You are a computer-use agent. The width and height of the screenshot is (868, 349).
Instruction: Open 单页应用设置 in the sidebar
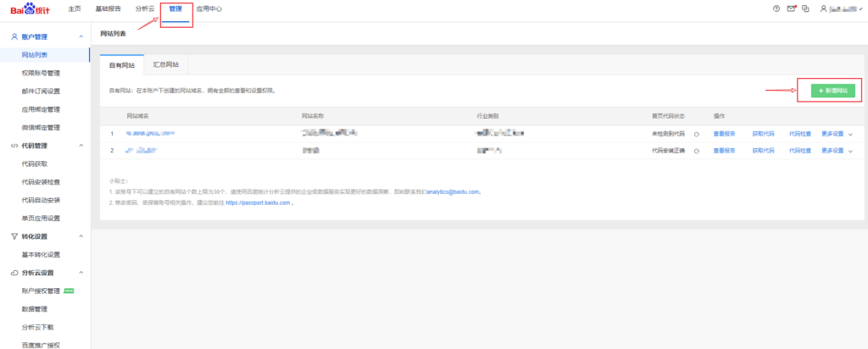(41, 218)
